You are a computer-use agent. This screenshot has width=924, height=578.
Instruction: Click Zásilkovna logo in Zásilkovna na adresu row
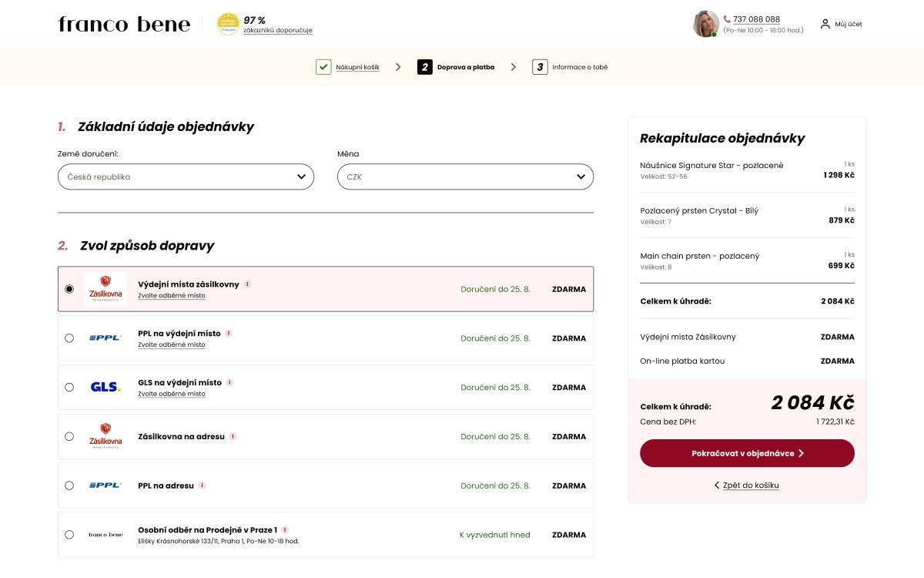[x=105, y=436]
